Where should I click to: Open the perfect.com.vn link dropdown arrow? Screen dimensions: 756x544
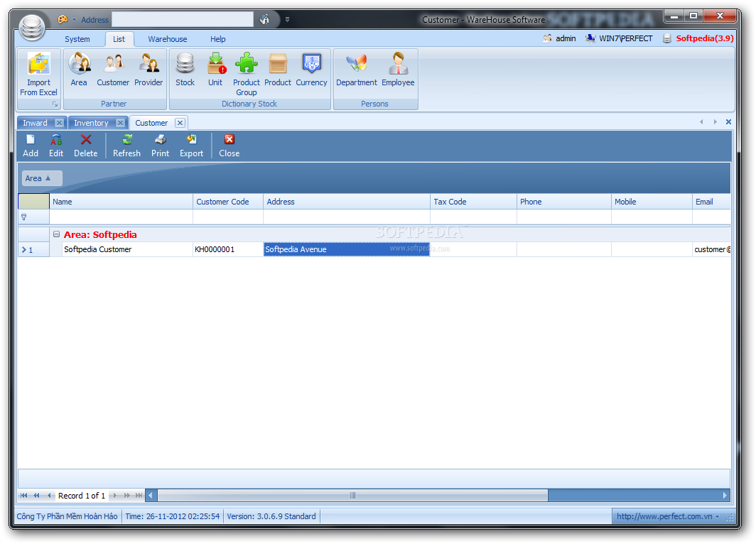tap(718, 516)
